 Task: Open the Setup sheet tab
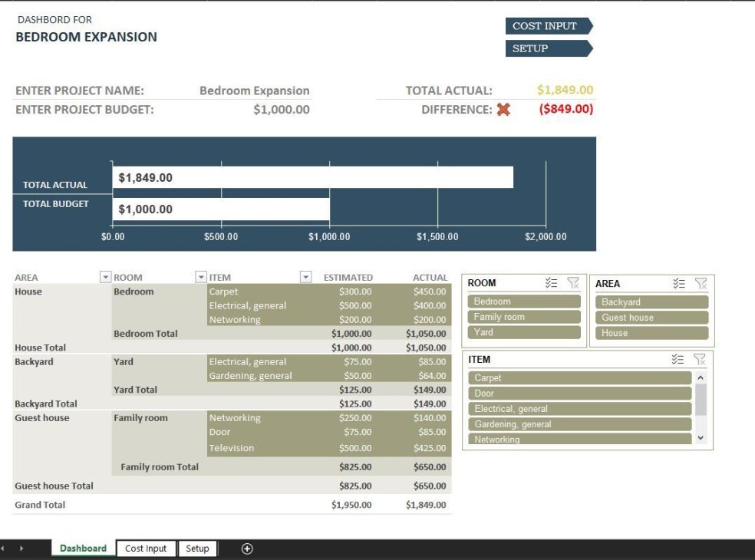point(198,548)
